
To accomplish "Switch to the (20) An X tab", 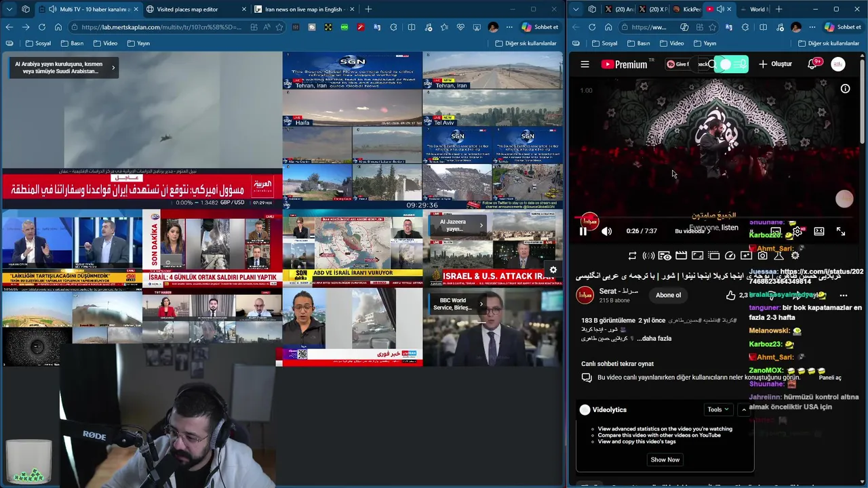I will (x=619, y=9).
